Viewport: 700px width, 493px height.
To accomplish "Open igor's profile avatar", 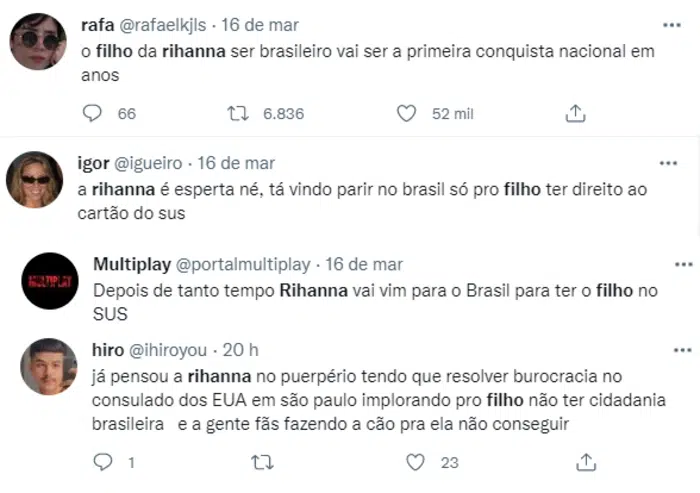I will click(35, 179).
